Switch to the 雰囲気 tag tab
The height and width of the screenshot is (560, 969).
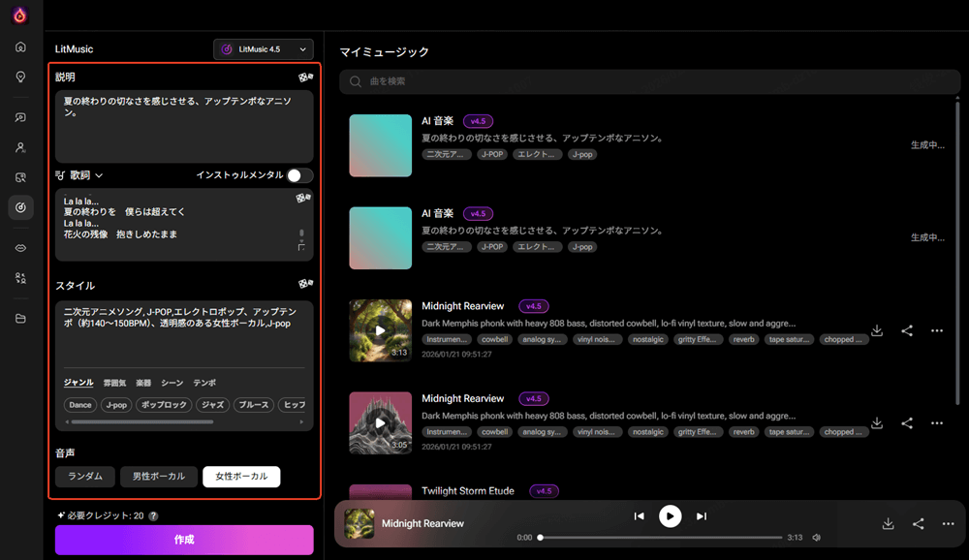coord(113,382)
